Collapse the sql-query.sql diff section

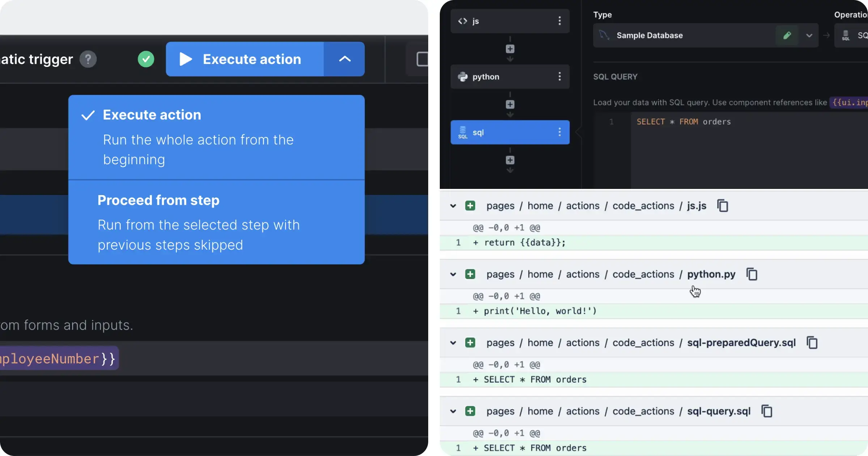tap(453, 411)
